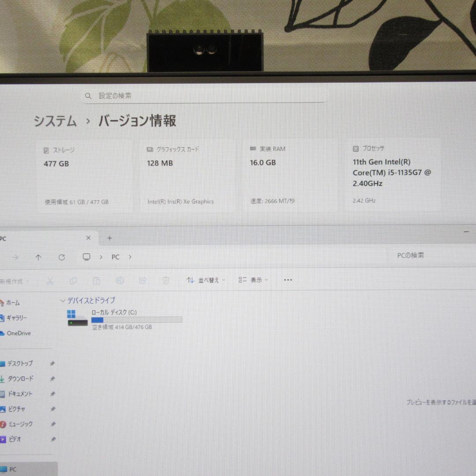Click the Refresh icon in Explorer navigation bar
Image resolution: width=476 pixels, height=476 pixels.
[x=62, y=257]
